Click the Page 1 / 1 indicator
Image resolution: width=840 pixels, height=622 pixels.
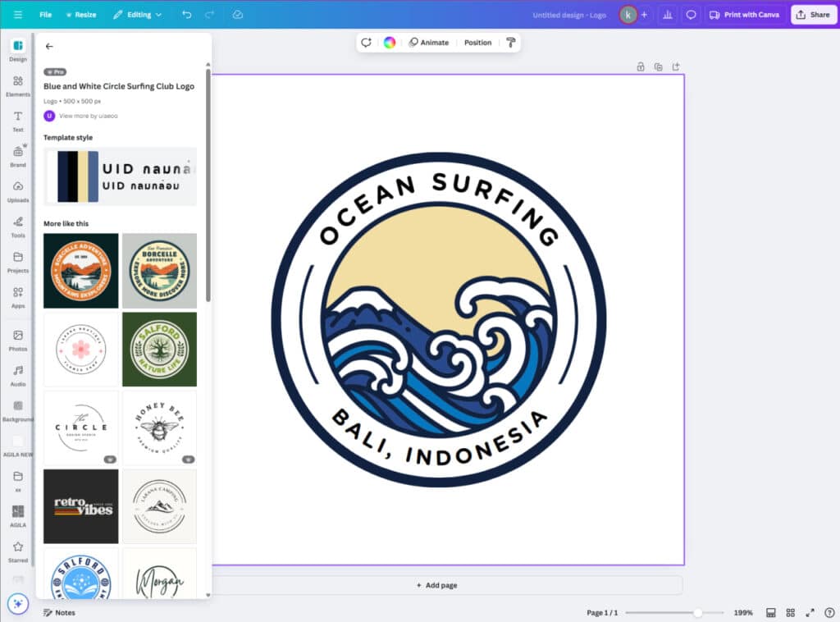[x=602, y=612]
